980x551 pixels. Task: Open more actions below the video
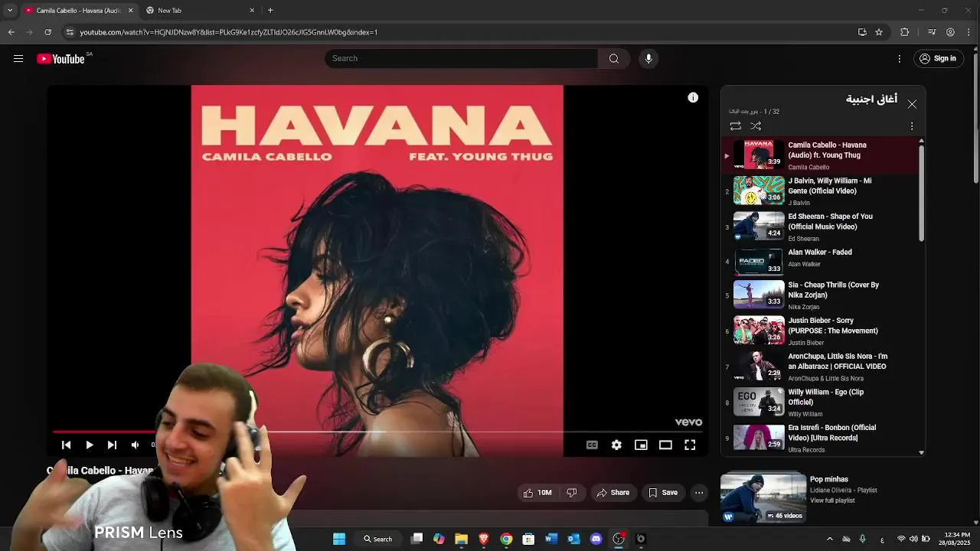pyautogui.click(x=699, y=493)
